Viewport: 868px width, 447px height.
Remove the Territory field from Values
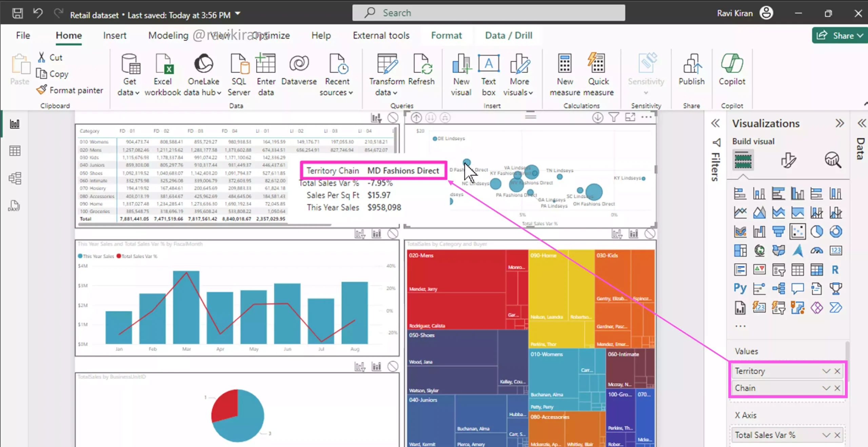pyautogui.click(x=837, y=371)
